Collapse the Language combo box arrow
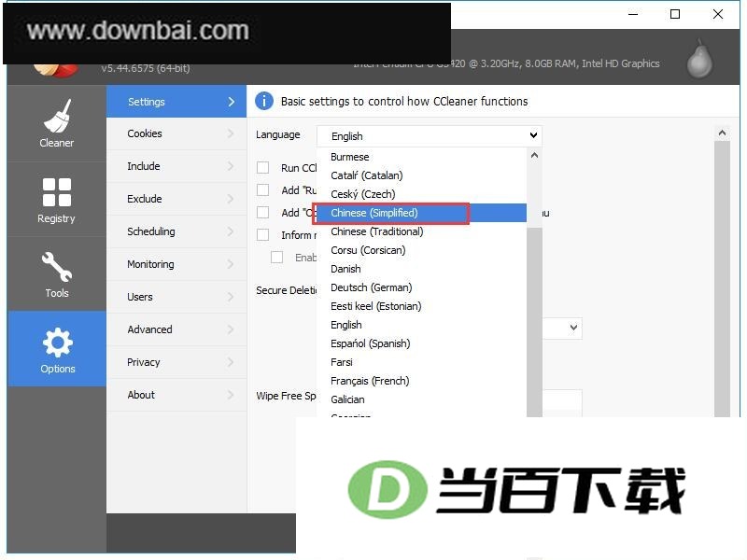747x560 pixels. pos(533,135)
